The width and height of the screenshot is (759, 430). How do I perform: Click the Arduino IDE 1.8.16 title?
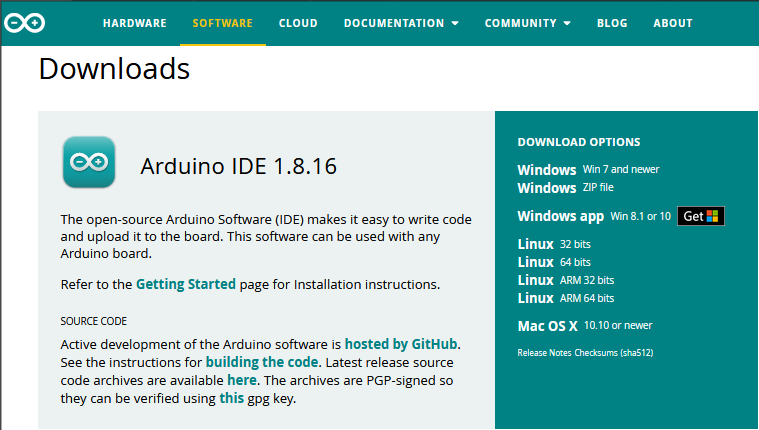(x=238, y=166)
